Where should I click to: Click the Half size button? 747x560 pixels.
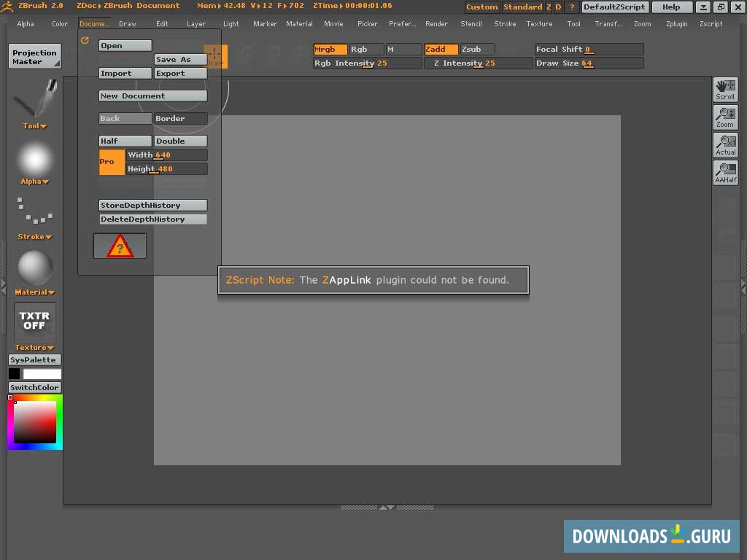pyautogui.click(x=125, y=141)
